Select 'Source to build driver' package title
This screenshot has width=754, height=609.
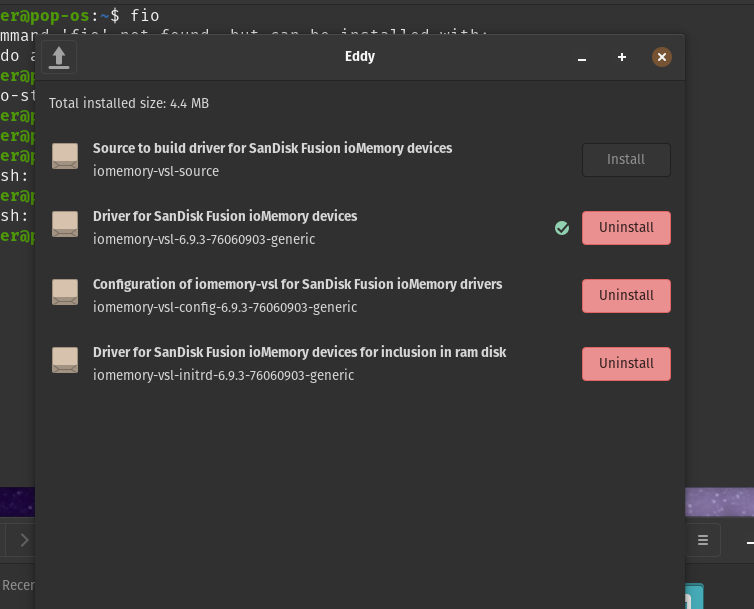coord(272,148)
